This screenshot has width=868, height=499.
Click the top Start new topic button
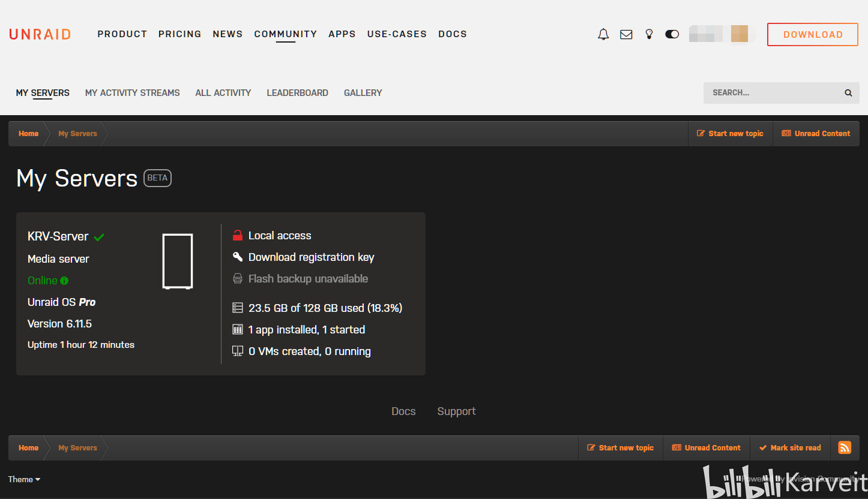click(730, 134)
